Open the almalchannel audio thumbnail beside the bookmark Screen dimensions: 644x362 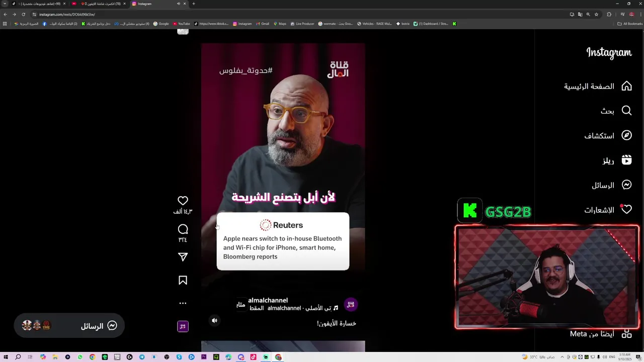(183, 326)
